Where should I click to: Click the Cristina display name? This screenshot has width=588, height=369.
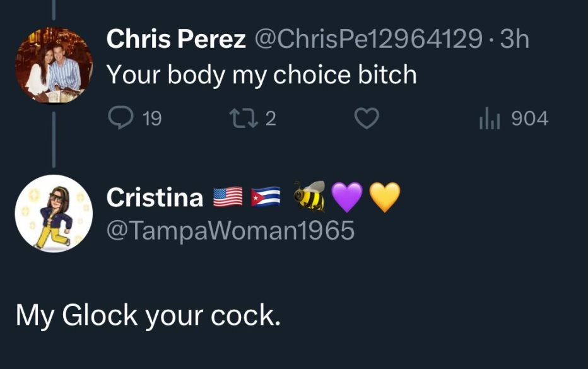tap(155, 197)
